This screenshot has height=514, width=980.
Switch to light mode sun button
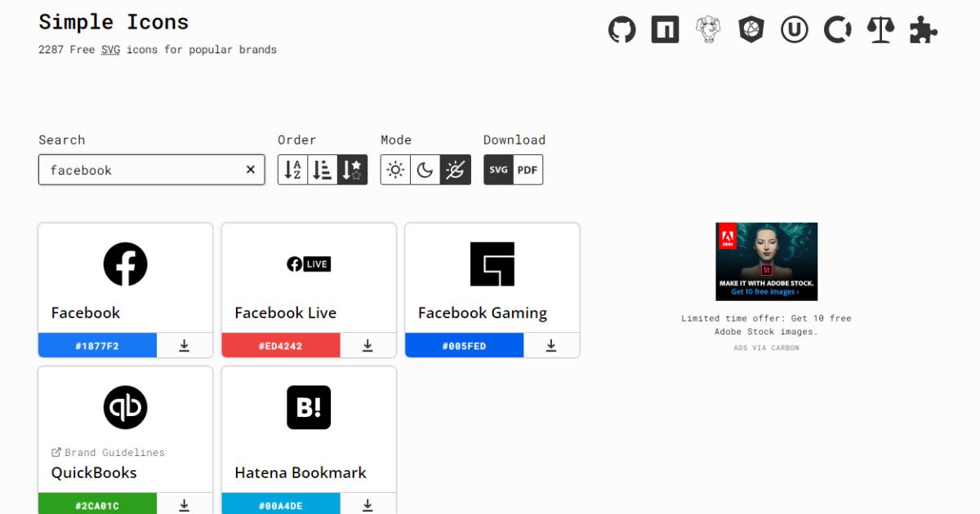pyautogui.click(x=395, y=170)
